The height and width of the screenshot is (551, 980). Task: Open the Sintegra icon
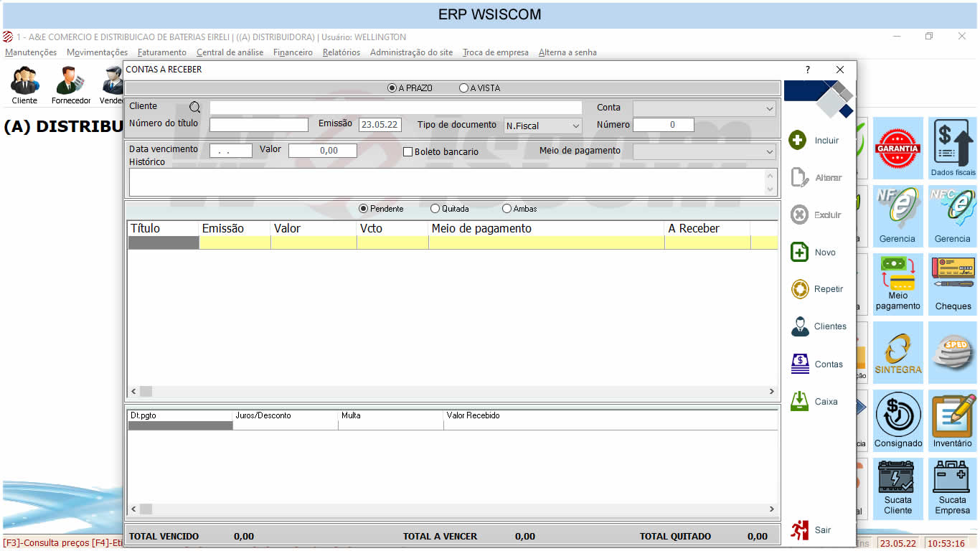click(x=897, y=352)
